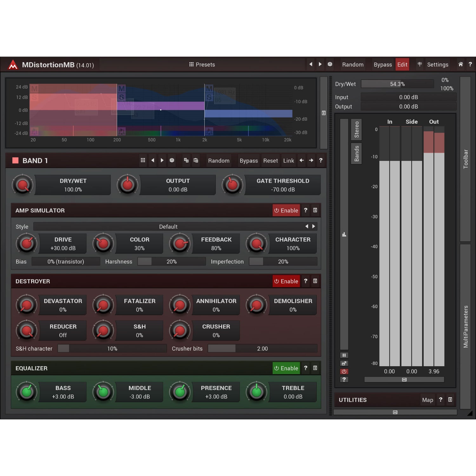
Task: Switch to the Stereo meter tab
Action: click(x=356, y=129)
